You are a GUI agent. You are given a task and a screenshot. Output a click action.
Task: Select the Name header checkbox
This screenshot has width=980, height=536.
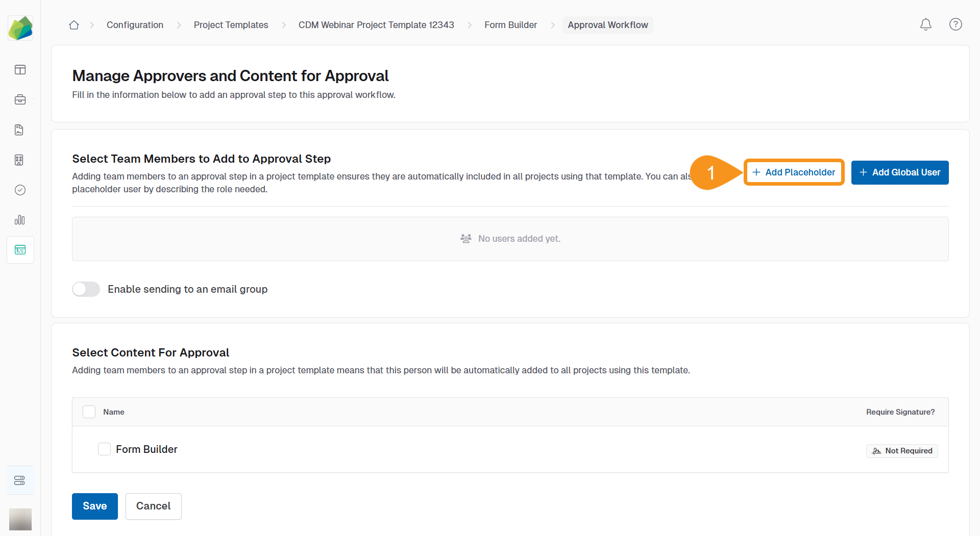point(89,412)
